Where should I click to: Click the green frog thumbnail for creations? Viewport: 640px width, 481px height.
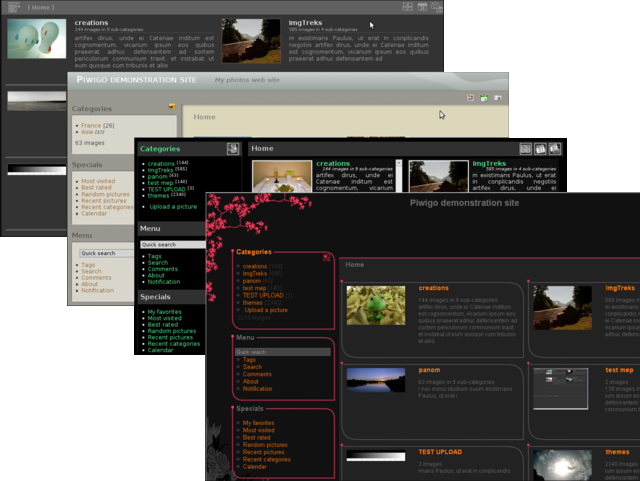374,305
